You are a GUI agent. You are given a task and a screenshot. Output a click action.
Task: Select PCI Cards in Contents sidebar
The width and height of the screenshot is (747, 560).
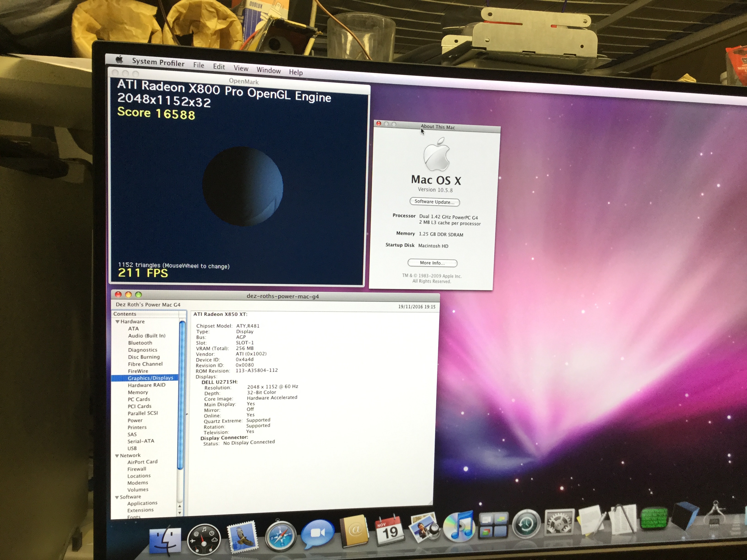click(139, 406)
